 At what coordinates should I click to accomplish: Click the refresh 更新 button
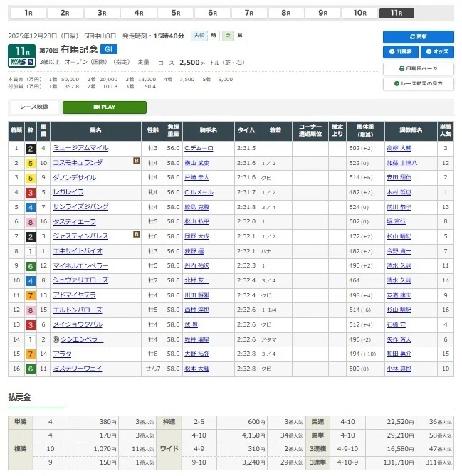coord(418,37)
